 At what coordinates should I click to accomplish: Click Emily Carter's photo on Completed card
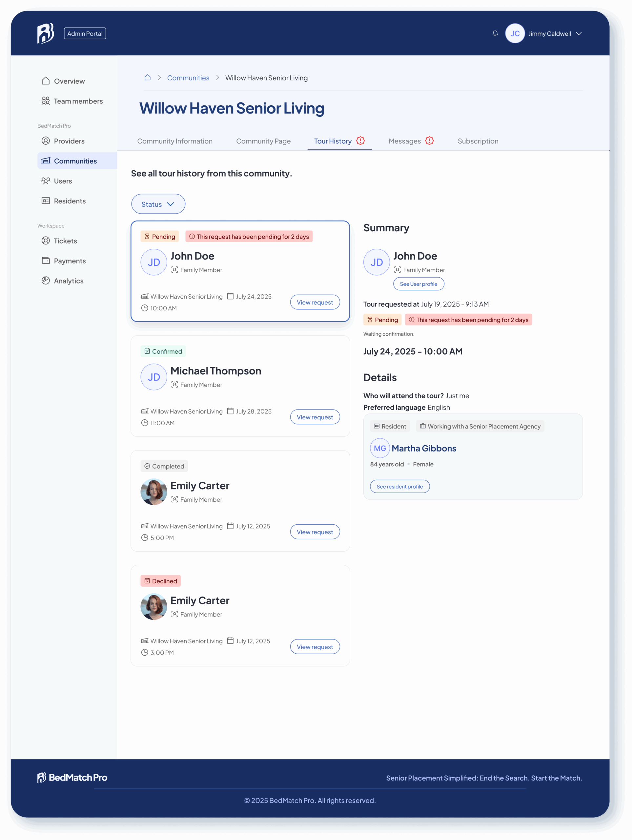point(154,492)
